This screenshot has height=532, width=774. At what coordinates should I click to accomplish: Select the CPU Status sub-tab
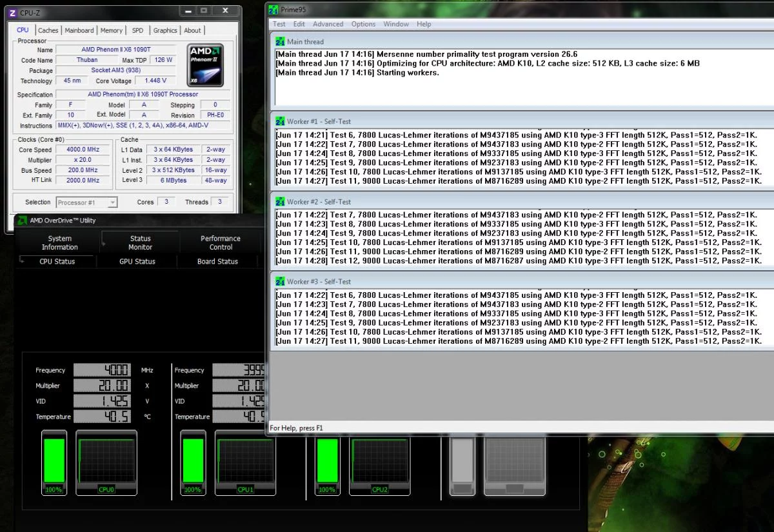(x=57, y=262)
